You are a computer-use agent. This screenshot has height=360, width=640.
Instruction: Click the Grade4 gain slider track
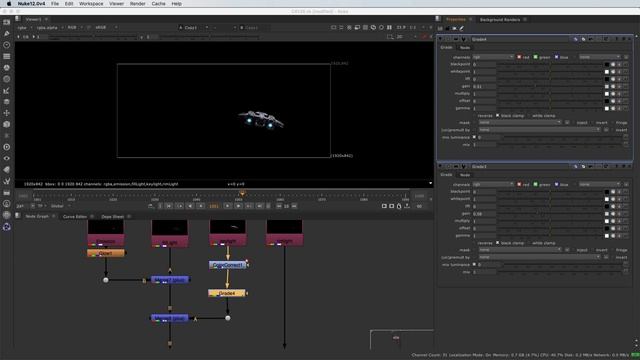pyautogui.click(x=549, y=87)
